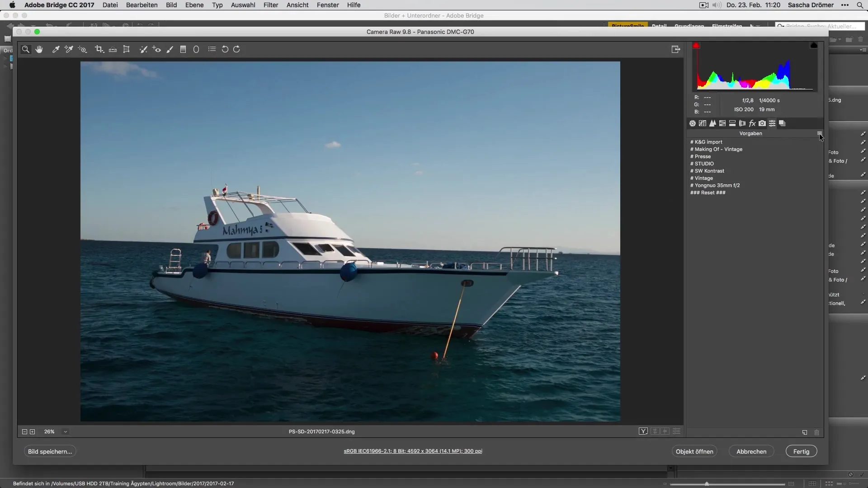
Task: Select the Red Eye removal tool
Action: (x=156, y=49)
